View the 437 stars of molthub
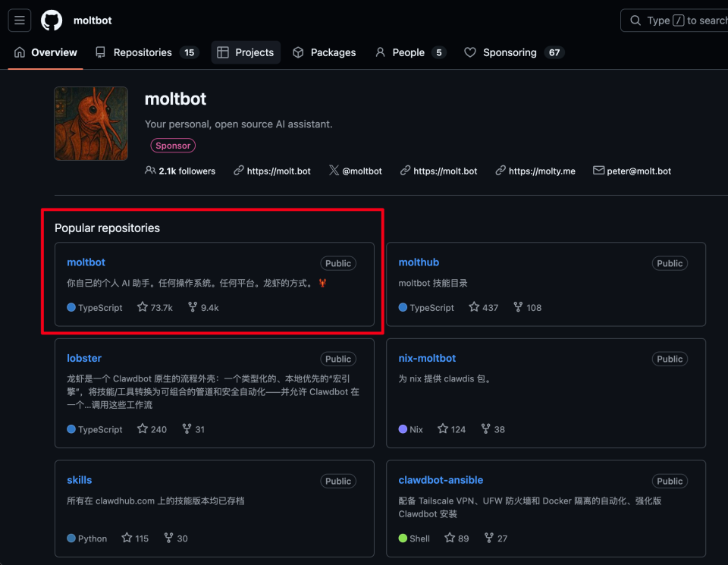Viewport: 728px width, 565px height. tap(483, 307)
